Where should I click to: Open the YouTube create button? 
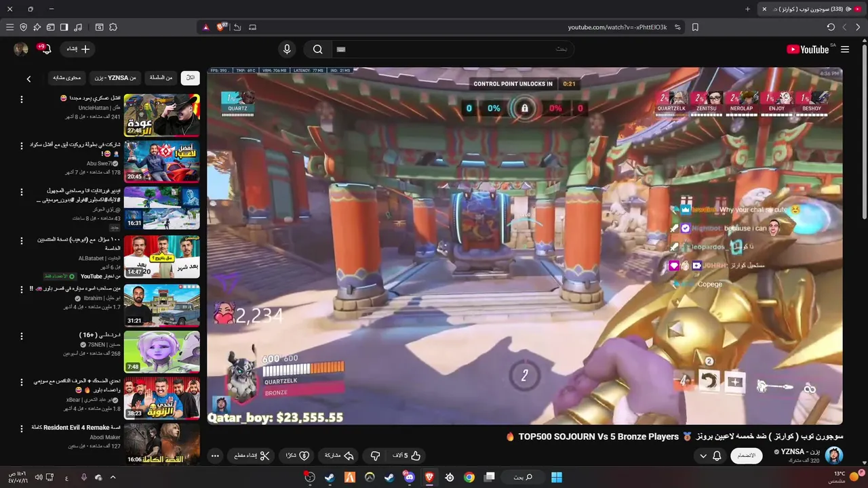[x=77, y=49]
